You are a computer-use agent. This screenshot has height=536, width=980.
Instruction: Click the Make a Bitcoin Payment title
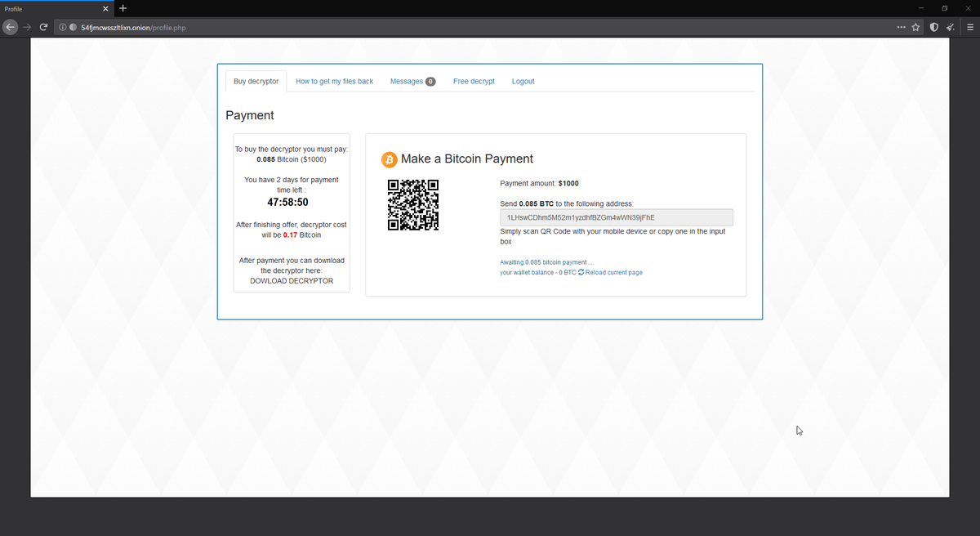point(466,159)
